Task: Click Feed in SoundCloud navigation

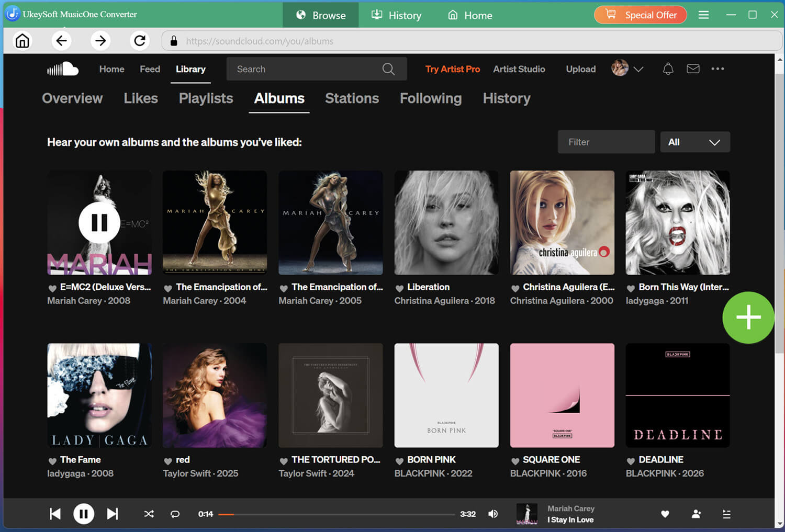Action: 150,69
